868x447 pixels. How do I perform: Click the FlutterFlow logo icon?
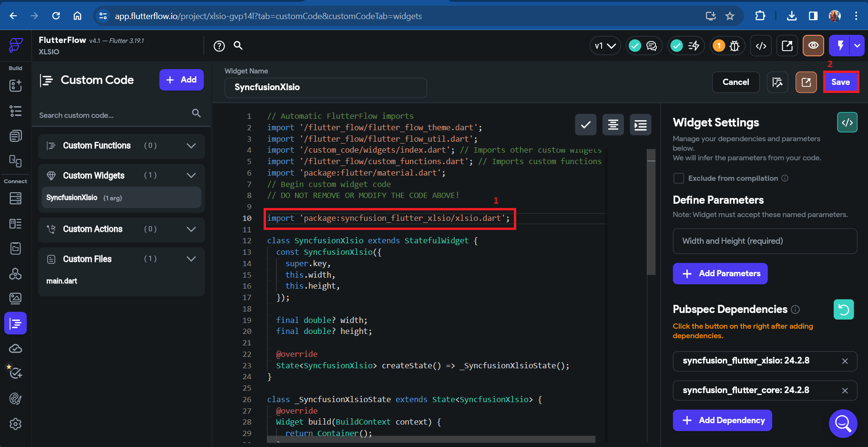tap(16, 45)
